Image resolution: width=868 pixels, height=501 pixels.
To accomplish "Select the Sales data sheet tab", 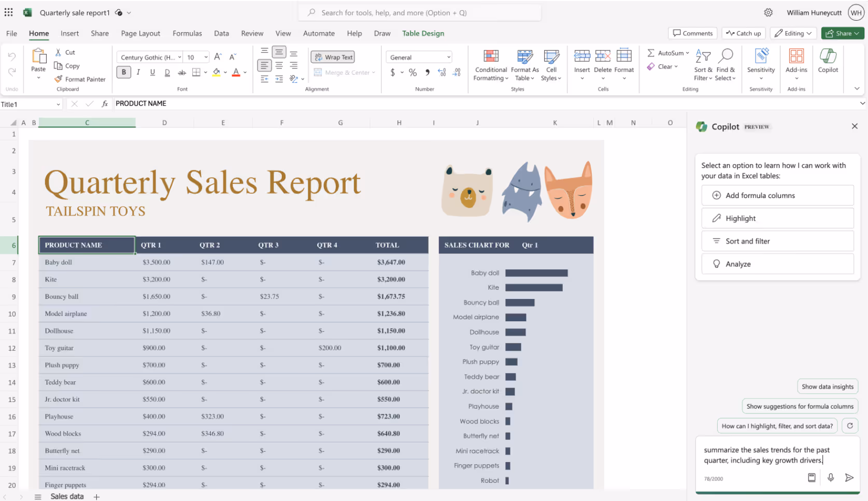I will click(67, 496).
